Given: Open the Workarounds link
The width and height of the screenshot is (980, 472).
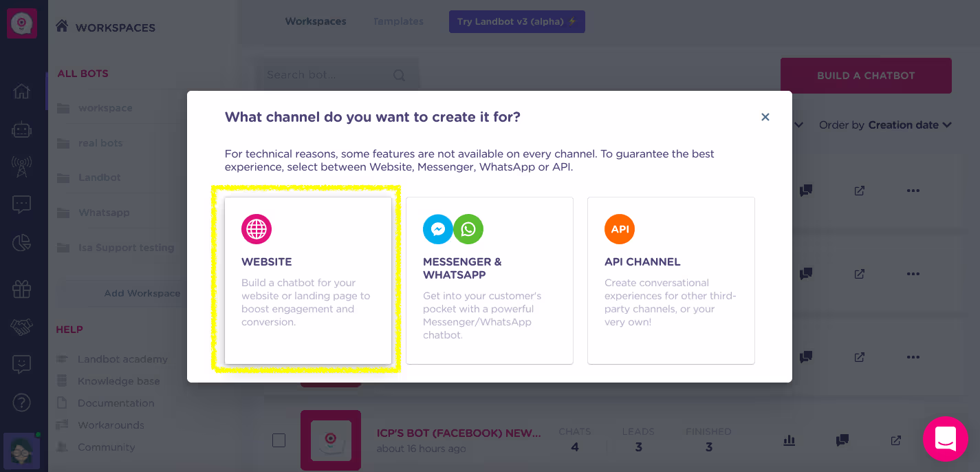Looking at the screenshot, I should coord(111,425).
